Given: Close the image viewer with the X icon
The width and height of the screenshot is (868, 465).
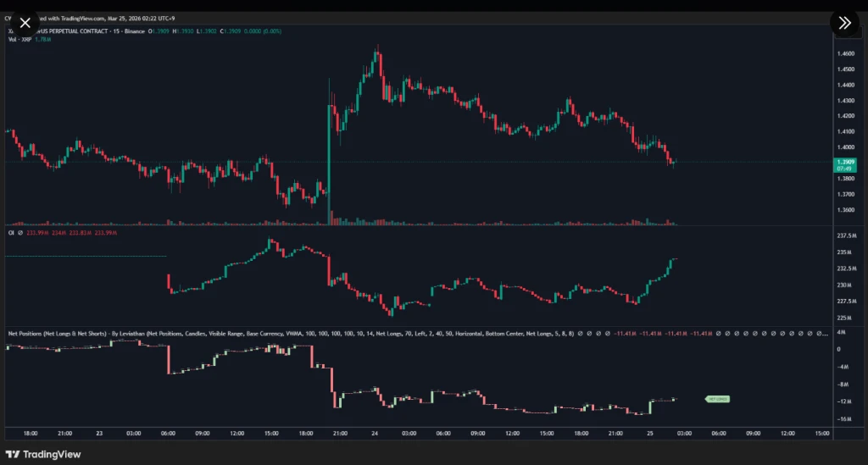Looking at the screenshot, I should click(25, 23).
